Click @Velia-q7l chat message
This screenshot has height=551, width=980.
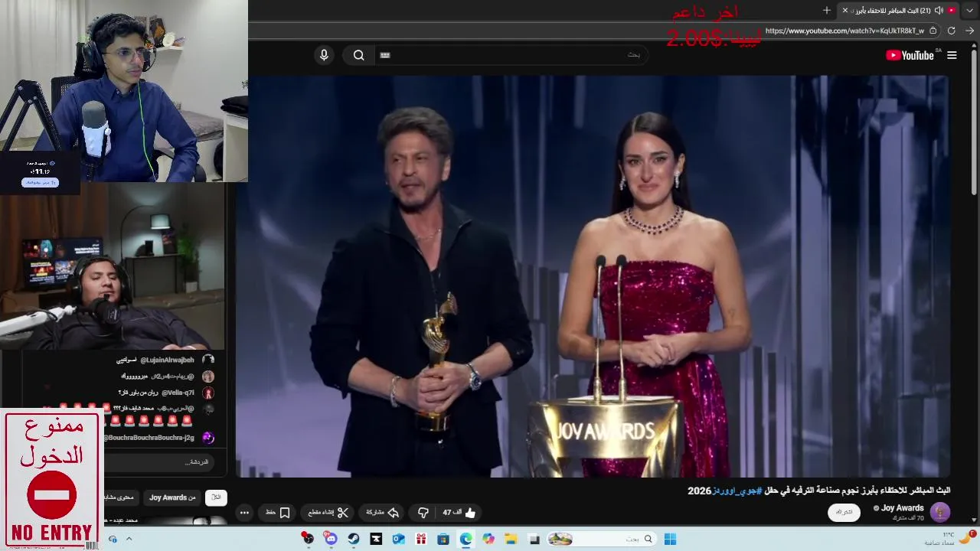coord(157,393)
